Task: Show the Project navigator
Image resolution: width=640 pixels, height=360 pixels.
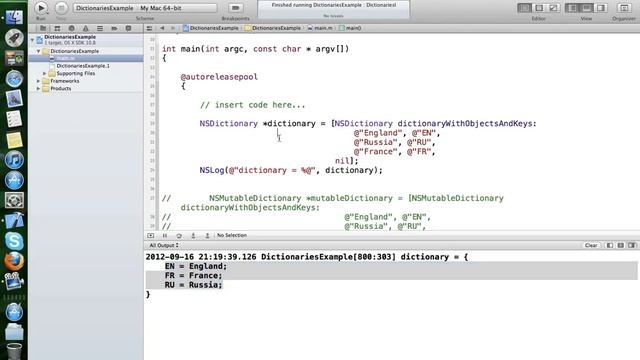Action: click(x=43, y=28)
